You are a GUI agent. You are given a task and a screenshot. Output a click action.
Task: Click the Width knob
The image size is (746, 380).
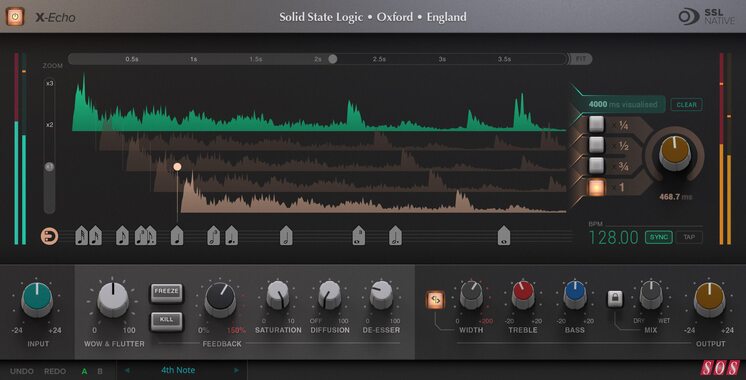[x=471, y=295]
